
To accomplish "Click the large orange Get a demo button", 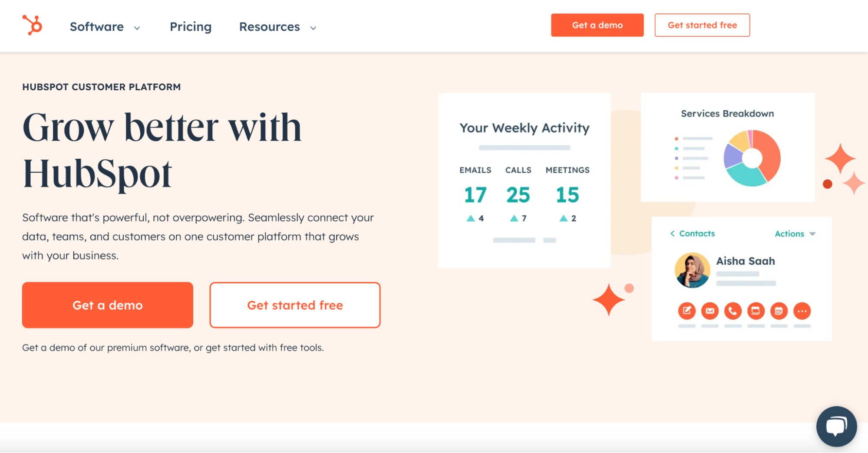I will [107, 305].
